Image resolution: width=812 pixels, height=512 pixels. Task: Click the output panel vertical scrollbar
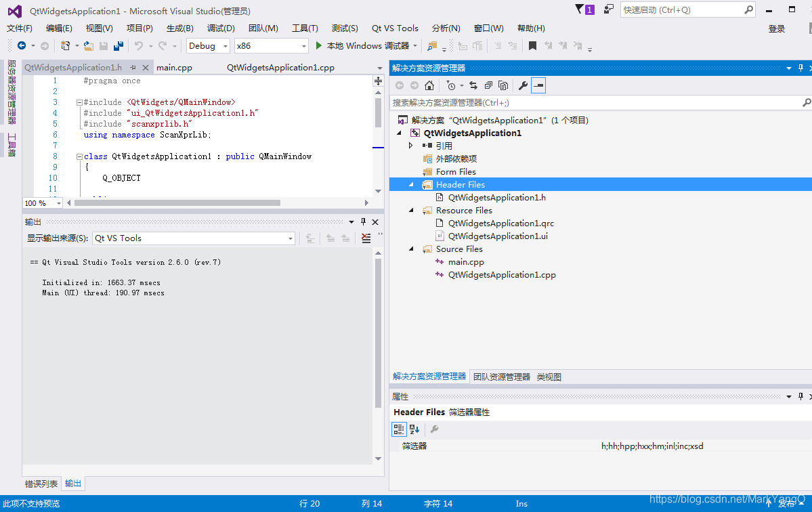[378, 333]
